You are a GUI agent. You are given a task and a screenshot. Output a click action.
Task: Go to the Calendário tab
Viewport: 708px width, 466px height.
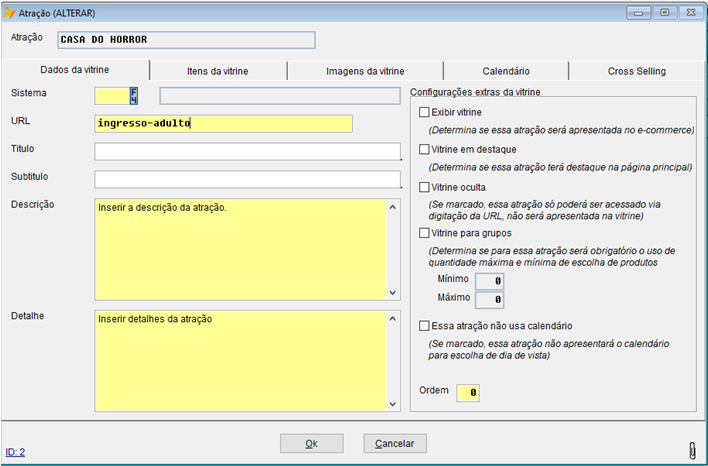(x=505, y=71)
